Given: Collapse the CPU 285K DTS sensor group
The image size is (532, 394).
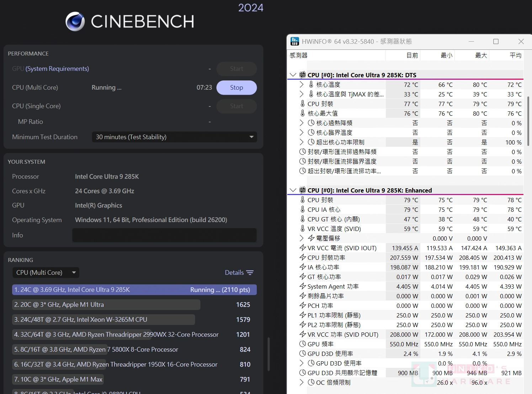Looking at the screenshot, I should 293,75.
